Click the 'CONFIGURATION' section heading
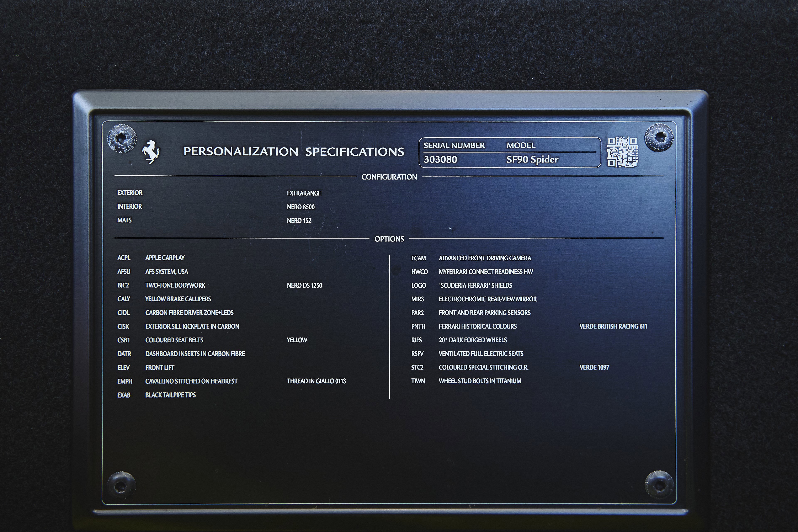Image resolution: width=798 pixels, height=532 pixels. [x=389, y=177]
